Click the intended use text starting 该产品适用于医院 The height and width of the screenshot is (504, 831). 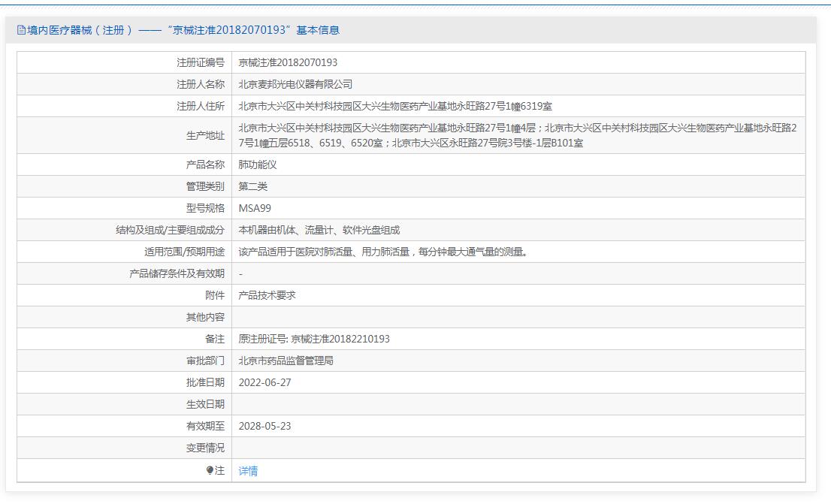pyautogui.click(x=383, y=252)
